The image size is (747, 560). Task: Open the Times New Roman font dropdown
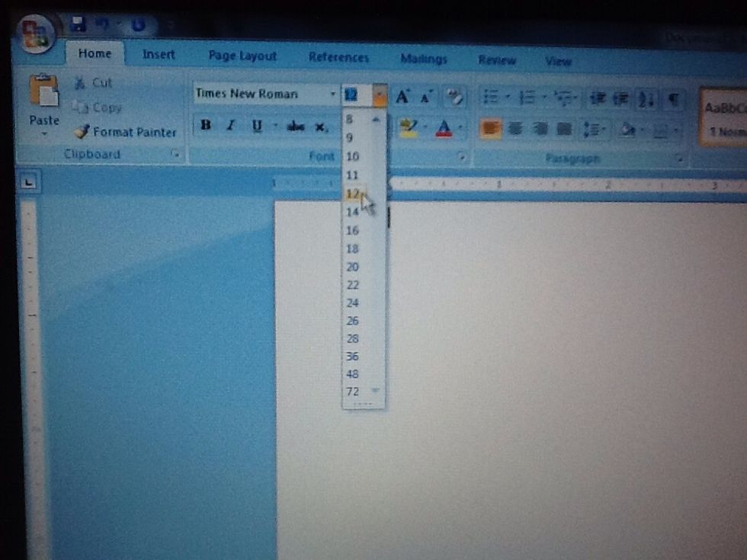(333, 94)
